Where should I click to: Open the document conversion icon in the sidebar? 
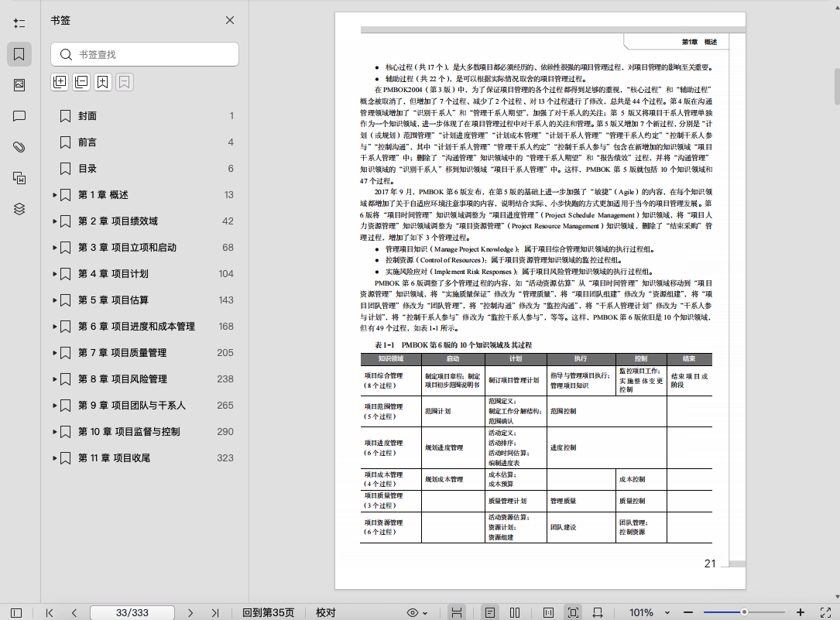pos(19,178)
